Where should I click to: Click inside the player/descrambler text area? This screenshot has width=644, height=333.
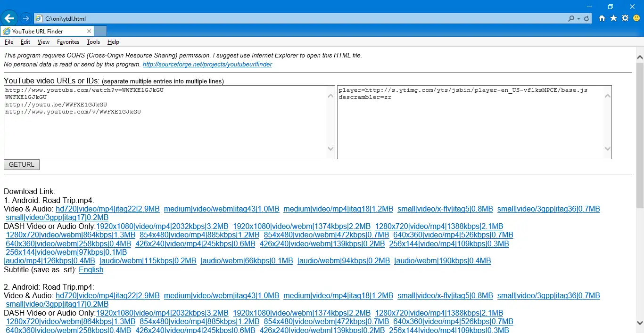click(474, 122)
